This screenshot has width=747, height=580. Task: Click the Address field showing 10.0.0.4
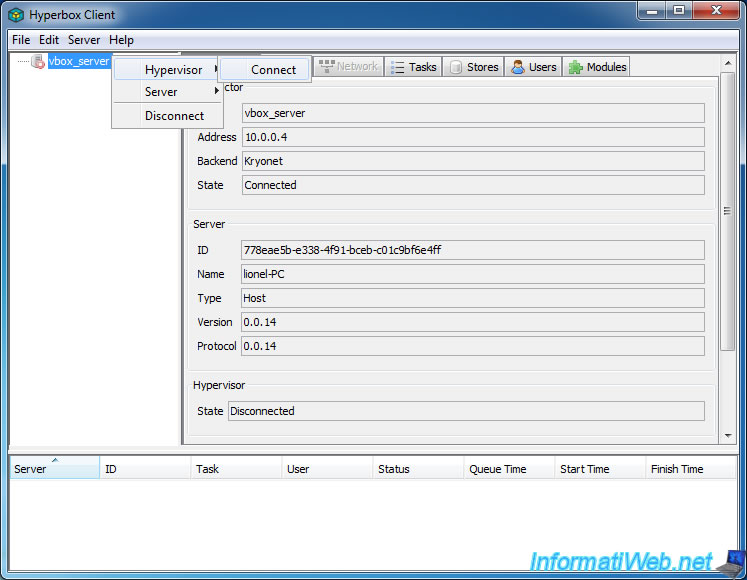[472, 137]
